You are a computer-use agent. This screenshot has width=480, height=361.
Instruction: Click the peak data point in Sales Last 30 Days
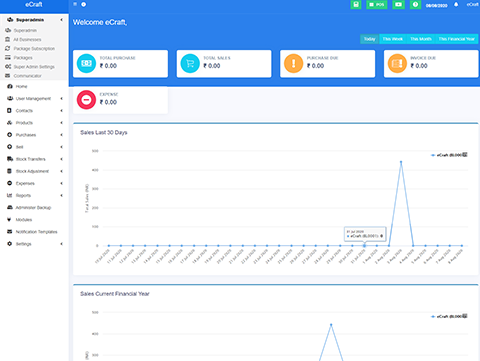pyautogui.click(x=401, y=162)
